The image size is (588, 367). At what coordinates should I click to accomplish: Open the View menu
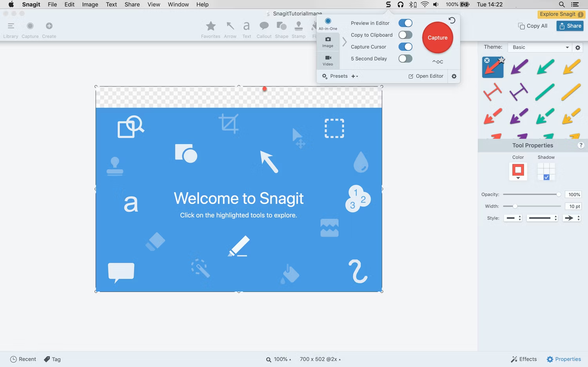(154, 4)
